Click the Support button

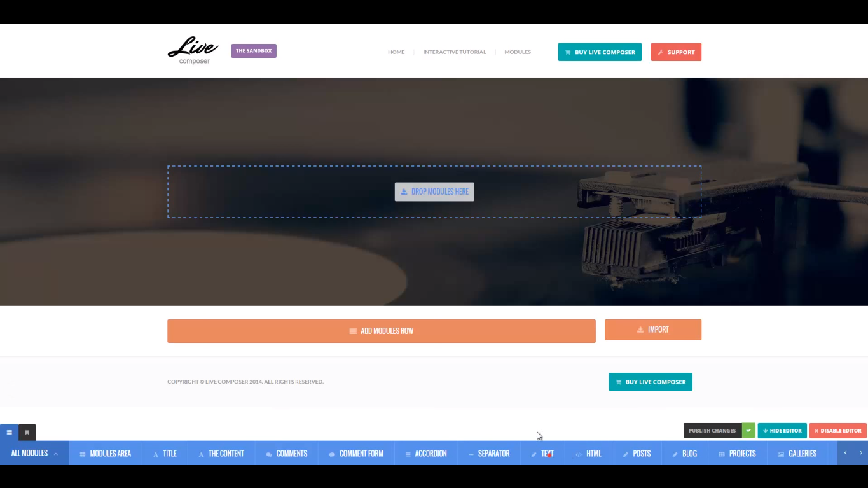click(x=676, y=52)
